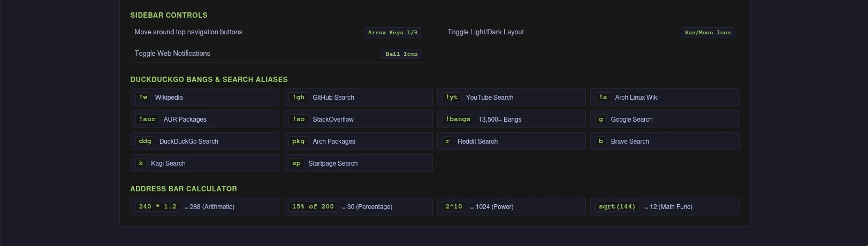Viewport: 868px width, 246px height.
Task: Select the 'b' Brave Search alias
Action: (665, 141)
